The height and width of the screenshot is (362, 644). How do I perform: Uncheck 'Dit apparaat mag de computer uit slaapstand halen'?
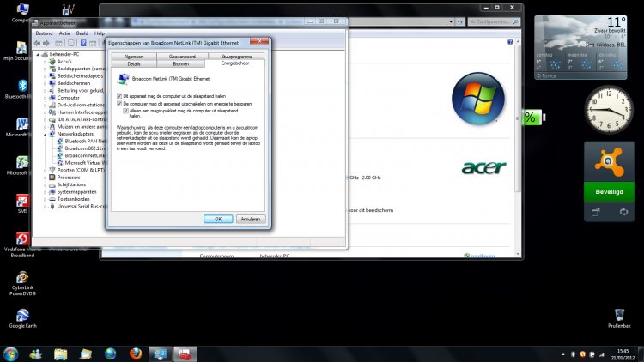tap(119, 95)
